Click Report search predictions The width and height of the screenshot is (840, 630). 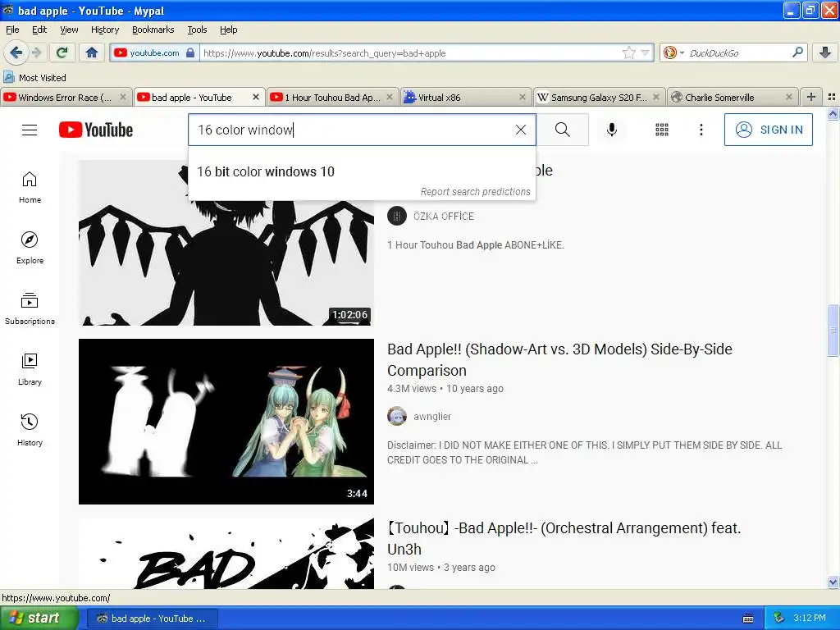[x=475, y=192]
